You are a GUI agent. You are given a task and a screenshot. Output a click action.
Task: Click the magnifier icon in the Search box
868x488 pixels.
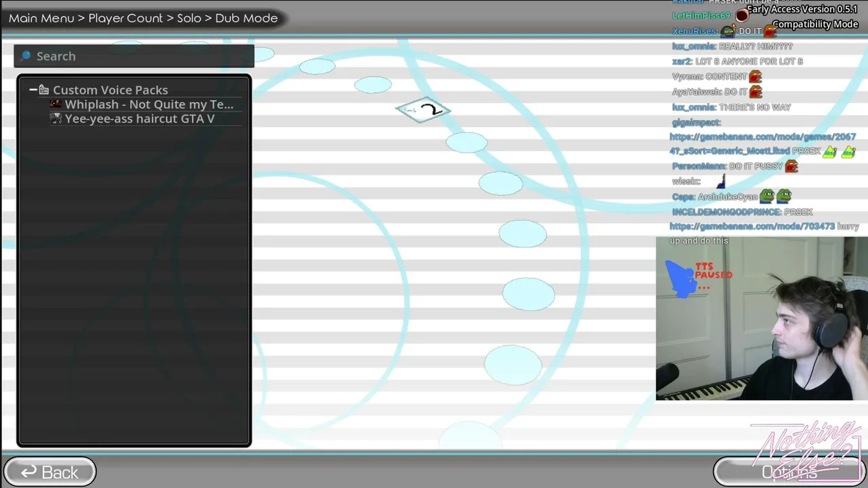(x=25, y=56)
